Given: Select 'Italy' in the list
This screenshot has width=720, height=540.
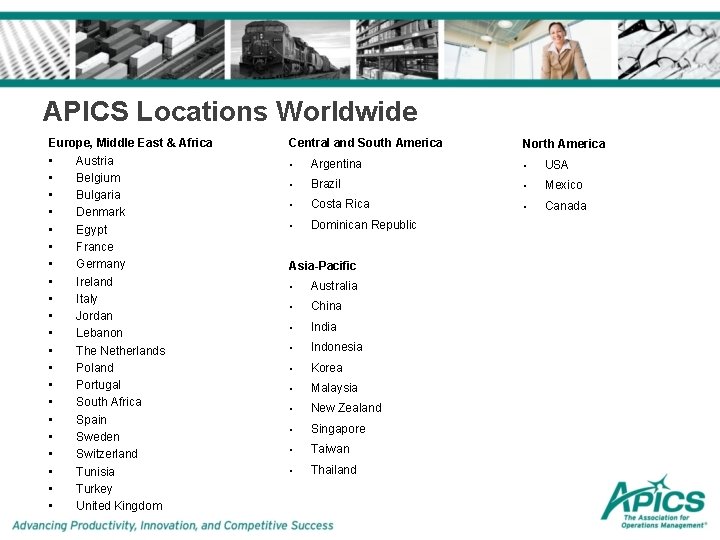Looking at the screenshot, I should click(x=87, y=299).
